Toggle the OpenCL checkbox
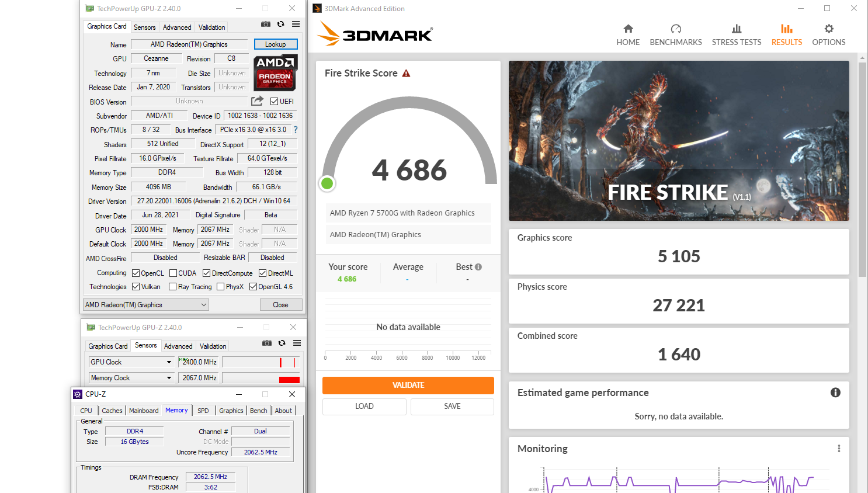This screenshot has width=868, height=493. coord(136,273)
